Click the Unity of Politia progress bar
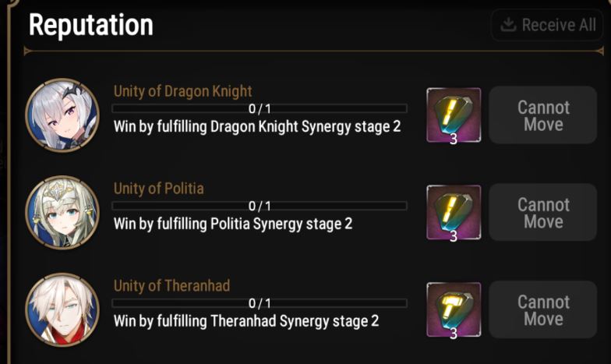This screenshot has height=364, width=611. click(x=260, y=206)
